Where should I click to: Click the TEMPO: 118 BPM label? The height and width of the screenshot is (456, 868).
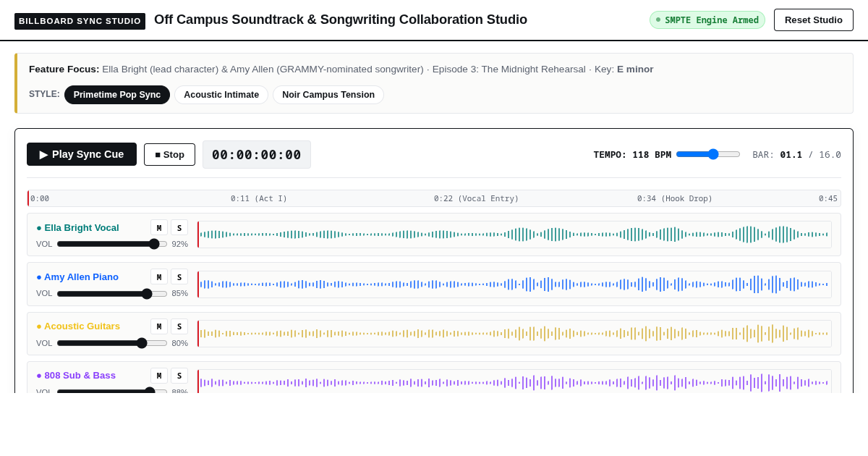click(x=632, y=154)
